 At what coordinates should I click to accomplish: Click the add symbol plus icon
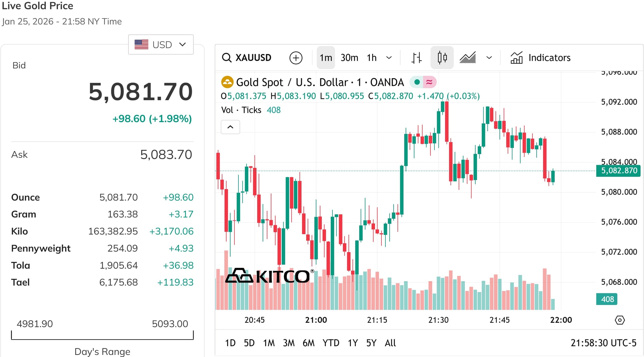point(296,57)
